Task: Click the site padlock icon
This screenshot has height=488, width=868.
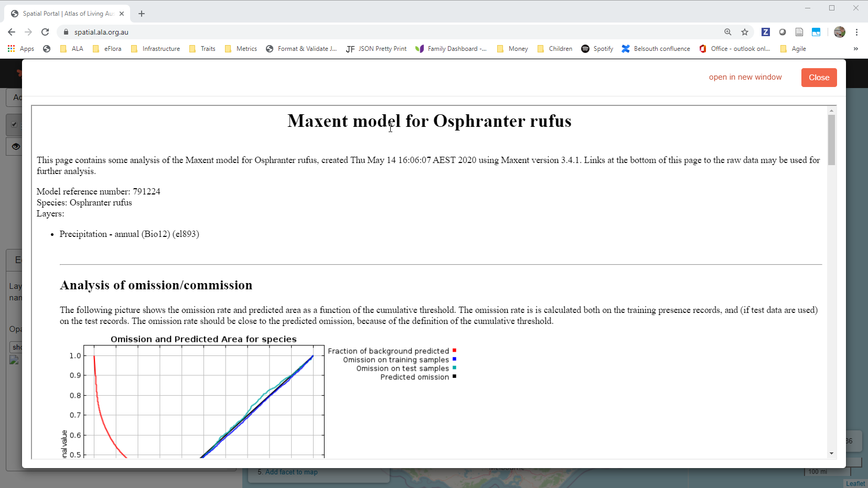Action: pos(66,32)
